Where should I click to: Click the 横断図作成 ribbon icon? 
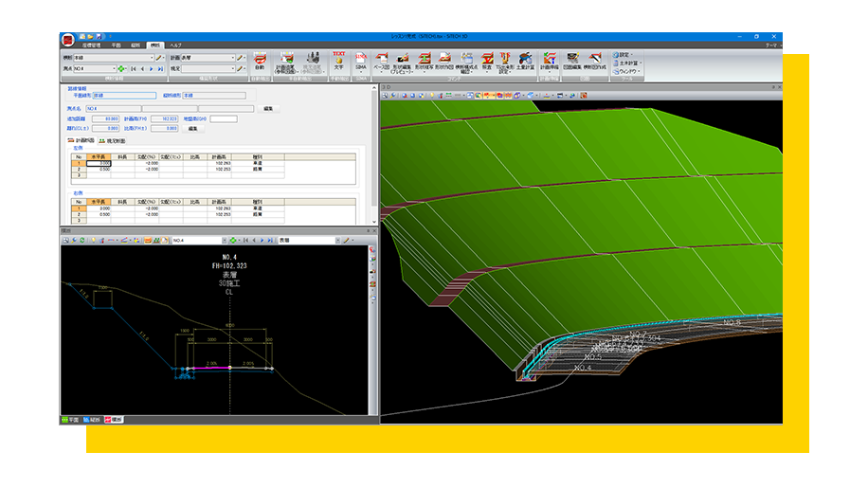[594, 61]
